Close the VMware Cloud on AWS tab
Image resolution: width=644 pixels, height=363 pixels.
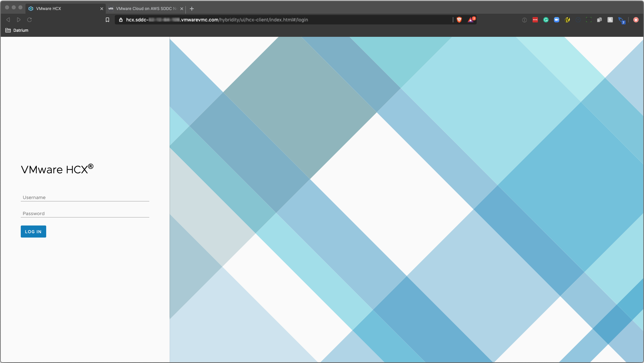coord(182,9)
